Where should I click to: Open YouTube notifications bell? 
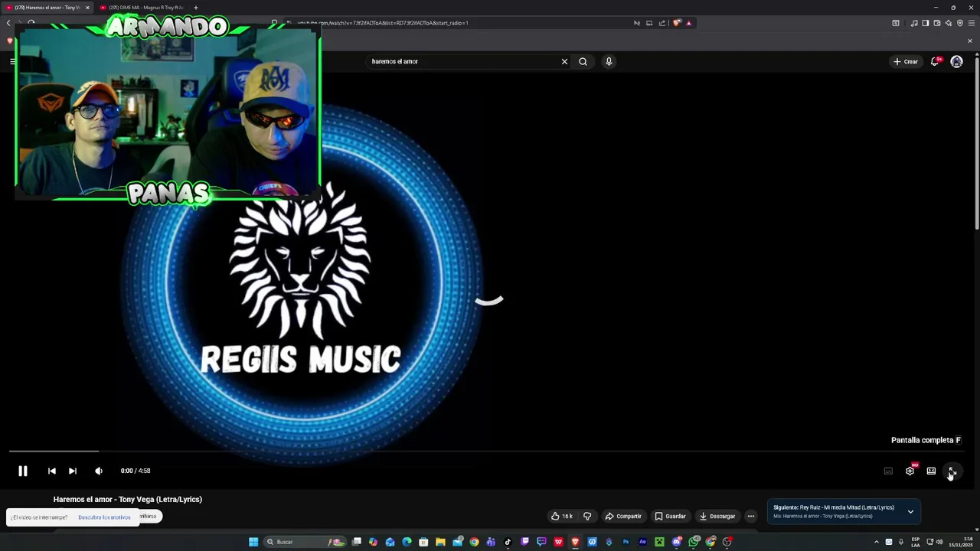click(x=935, y=61)
